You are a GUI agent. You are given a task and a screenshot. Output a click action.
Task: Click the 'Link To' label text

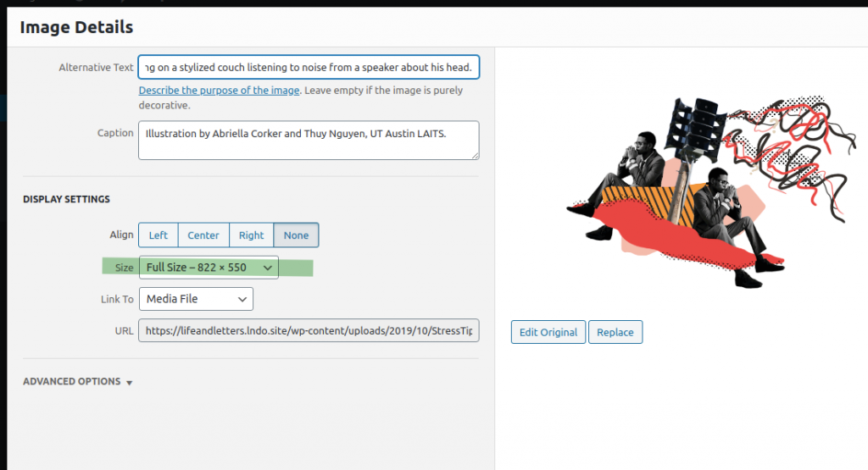coord(117,299)
